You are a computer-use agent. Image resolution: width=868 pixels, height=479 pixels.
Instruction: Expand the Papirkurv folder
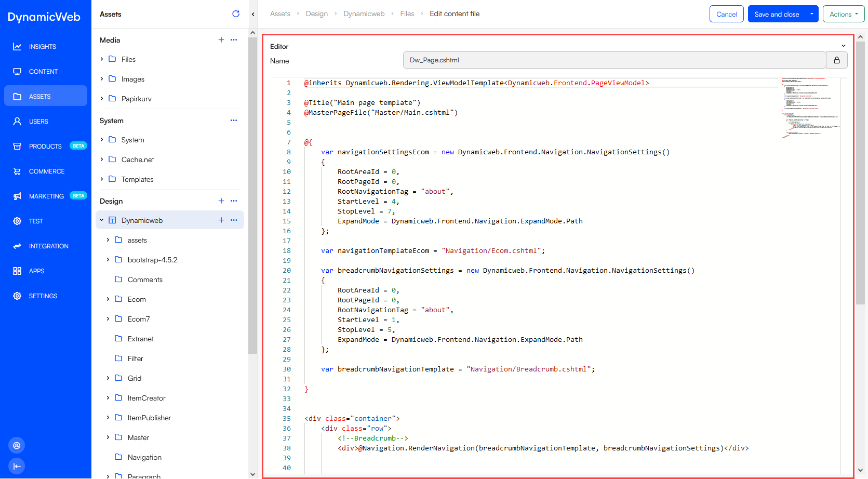tap(102, 99)
